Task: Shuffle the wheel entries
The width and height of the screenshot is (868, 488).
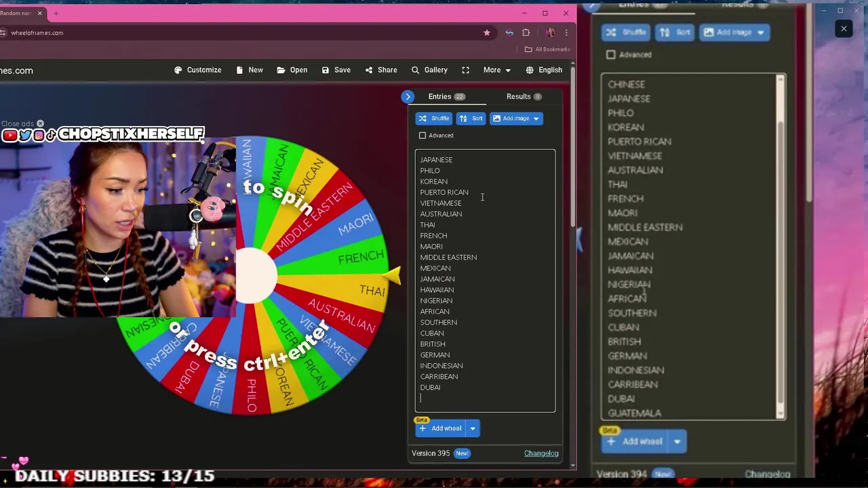Action: coord(434,119)
